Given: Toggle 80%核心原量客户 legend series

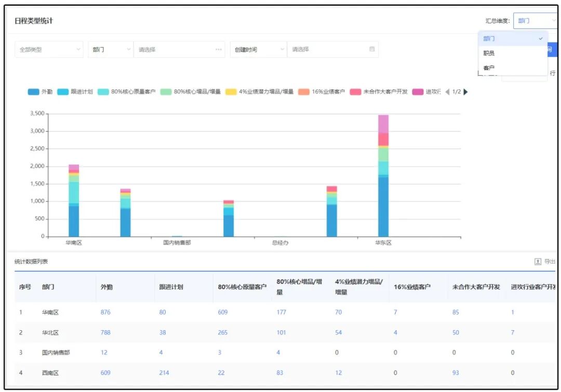Looking at the screenshot, I should pyautogui.click(x=127, y=92).
